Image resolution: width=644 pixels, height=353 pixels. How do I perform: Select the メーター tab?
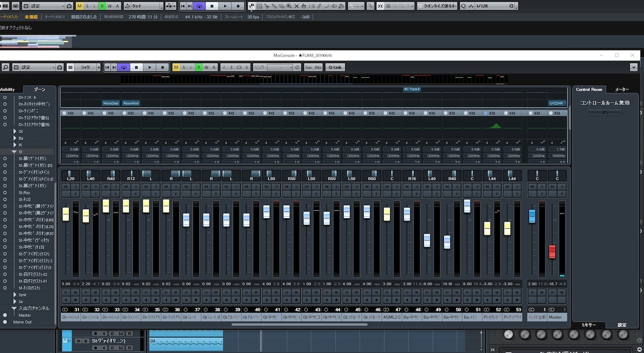pos(622,89)
